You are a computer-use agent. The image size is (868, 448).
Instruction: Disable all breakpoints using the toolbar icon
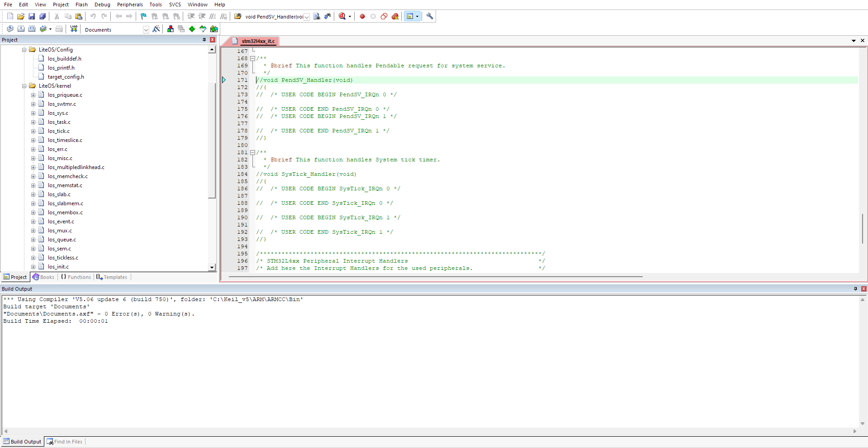point(384,16)
